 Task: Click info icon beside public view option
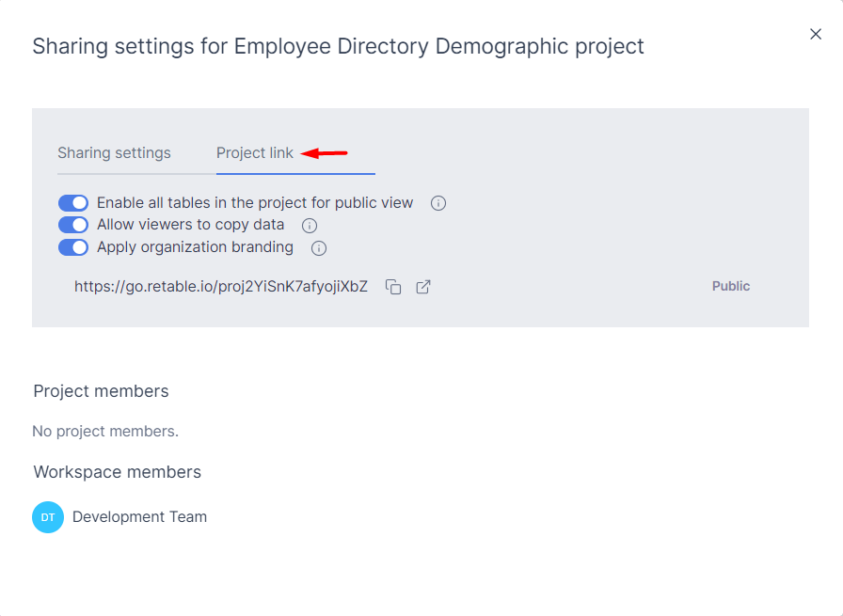click(x=438, y=203)
